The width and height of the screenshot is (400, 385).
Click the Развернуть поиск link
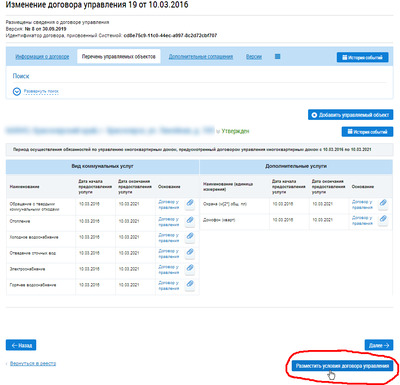(x=41, y=91)
